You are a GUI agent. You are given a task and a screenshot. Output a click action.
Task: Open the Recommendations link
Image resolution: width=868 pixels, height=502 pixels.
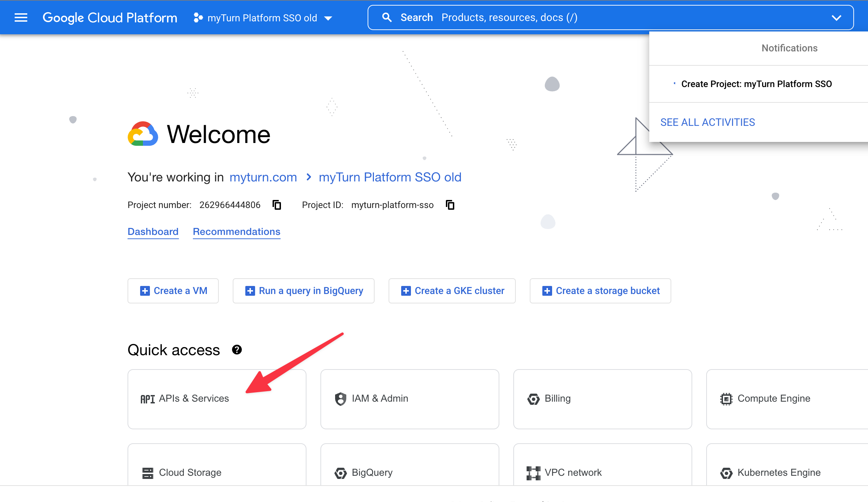[x=237, y=232]
